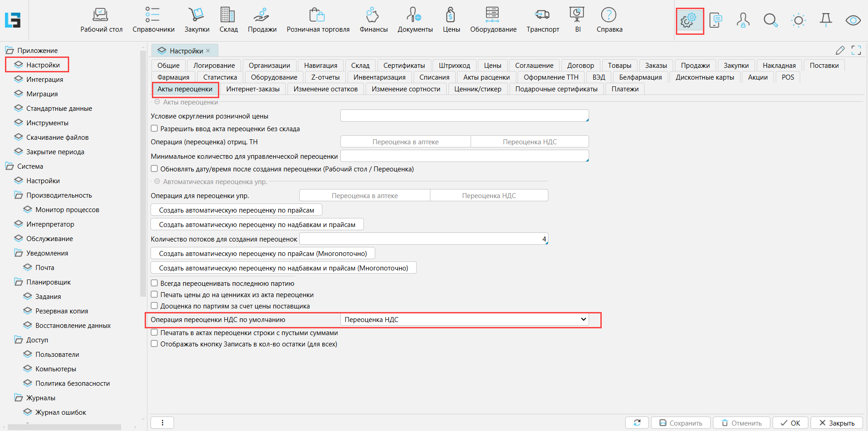Tick Дооценка по партиям за счет цены поставщика
Viewport: 868px width, 431px height.
tap(155, 306)
